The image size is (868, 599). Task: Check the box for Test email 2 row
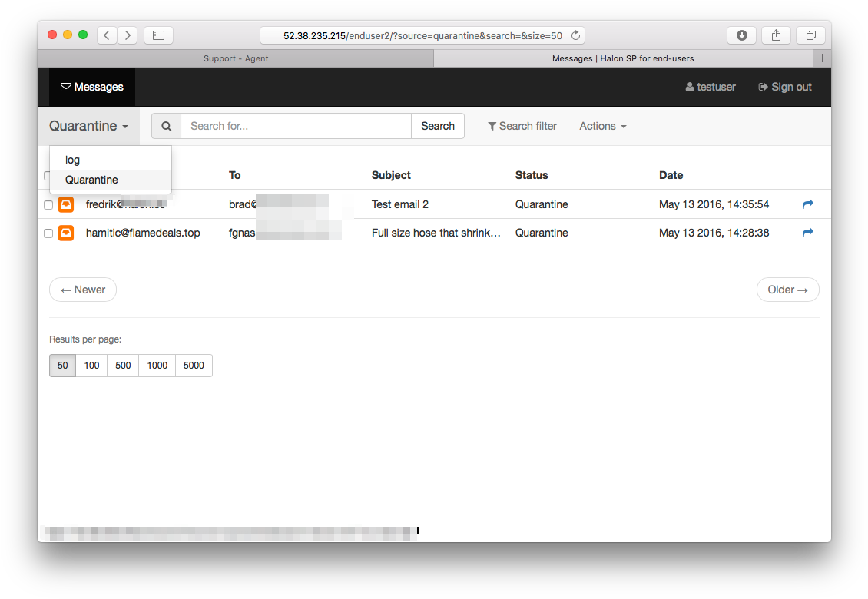click(48, 205)
